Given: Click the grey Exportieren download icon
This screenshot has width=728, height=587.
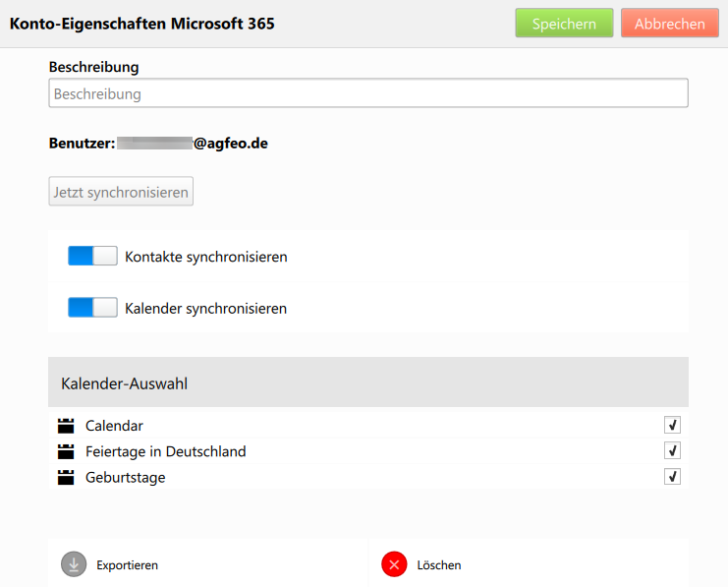Looking at the screenshot, I should coord(74,564).
